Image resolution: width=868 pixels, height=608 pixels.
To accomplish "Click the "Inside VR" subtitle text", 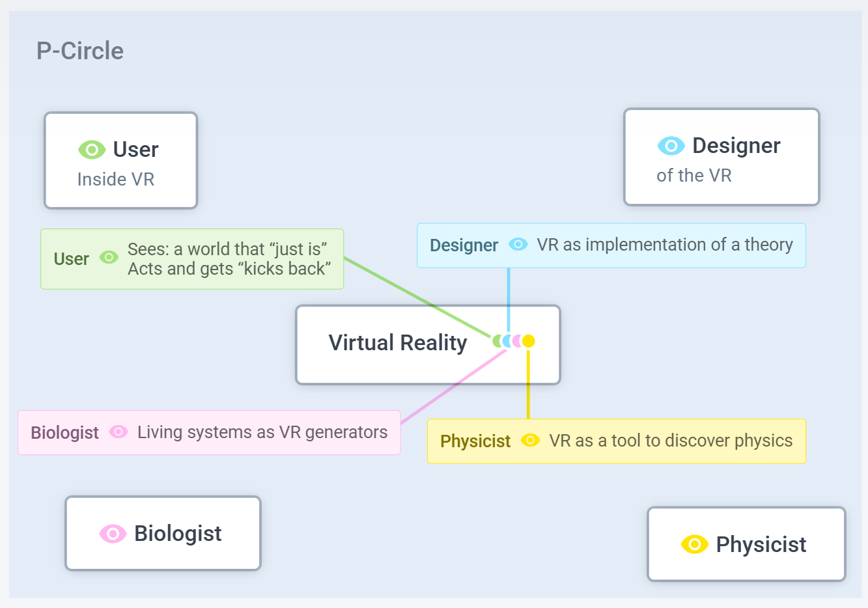I will [116, 180].
